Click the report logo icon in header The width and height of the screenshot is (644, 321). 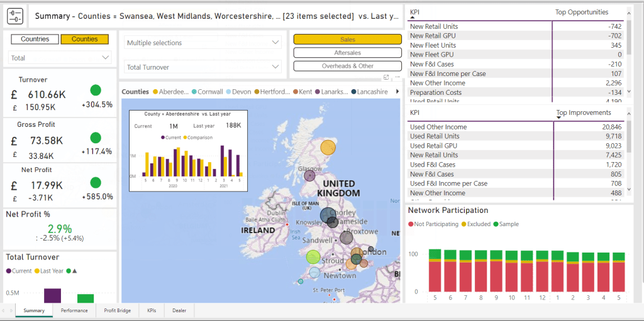15,16
